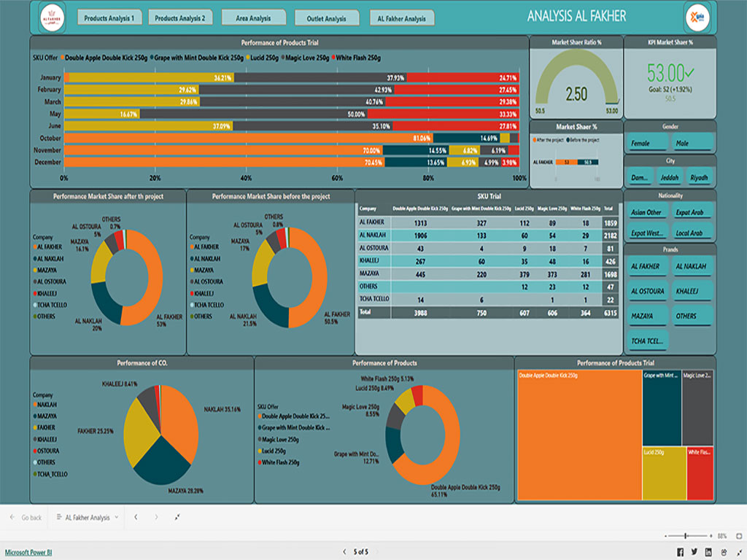Select the Dammam city slicer
Image resolution: width=747 pixels, height=560 pixels.
click(639, 177)
